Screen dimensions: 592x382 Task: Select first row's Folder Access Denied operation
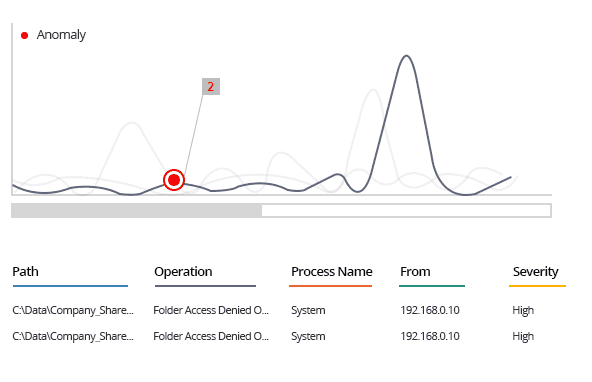point(211,310)
